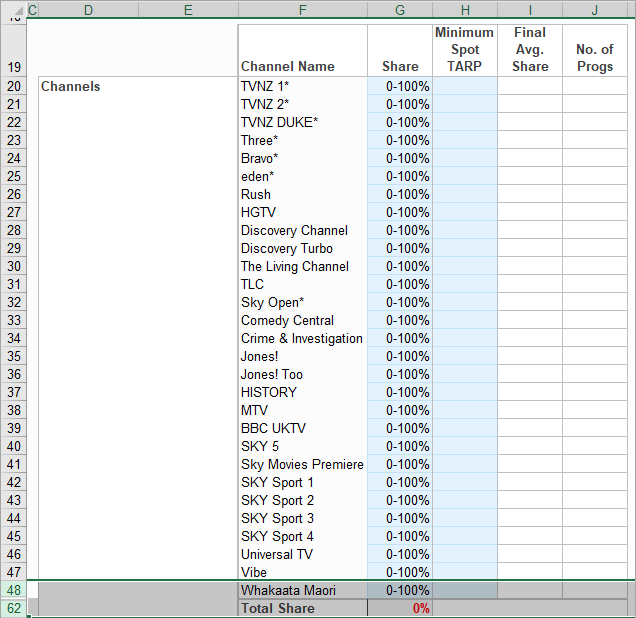Click the Share header cell
Image resolution: width=636 pixels, height=618 pixels.
[x=400, y=50]
